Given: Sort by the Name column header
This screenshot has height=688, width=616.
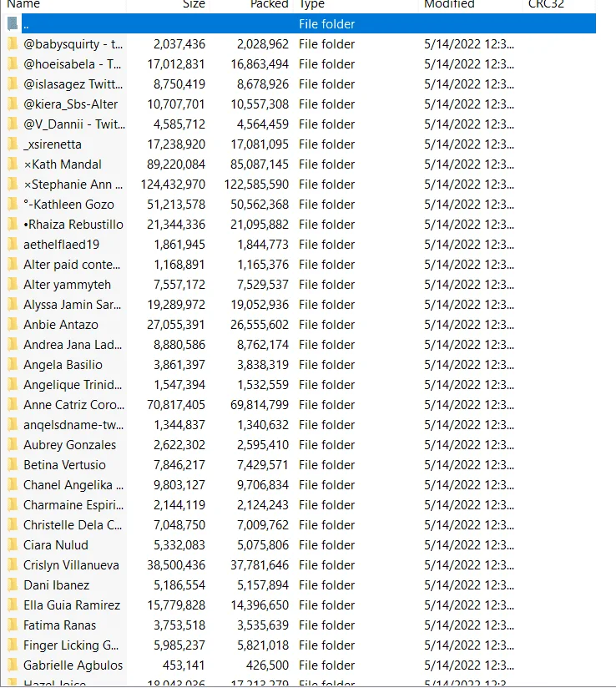Looking at the screenshot, I should pyautogui.click(x=23, y=4).
